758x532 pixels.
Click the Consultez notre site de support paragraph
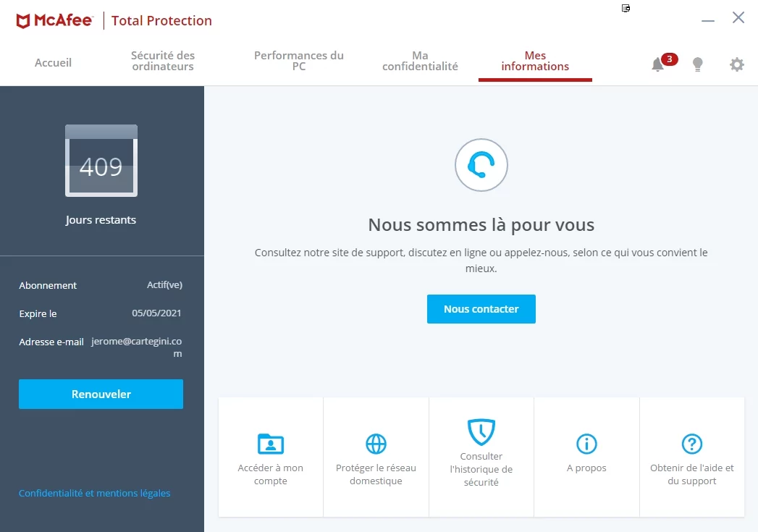[x=481, y=261]
